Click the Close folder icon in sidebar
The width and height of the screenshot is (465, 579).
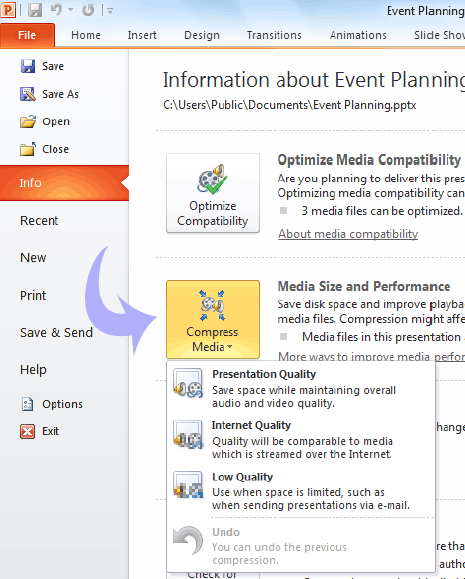[28, 149]
